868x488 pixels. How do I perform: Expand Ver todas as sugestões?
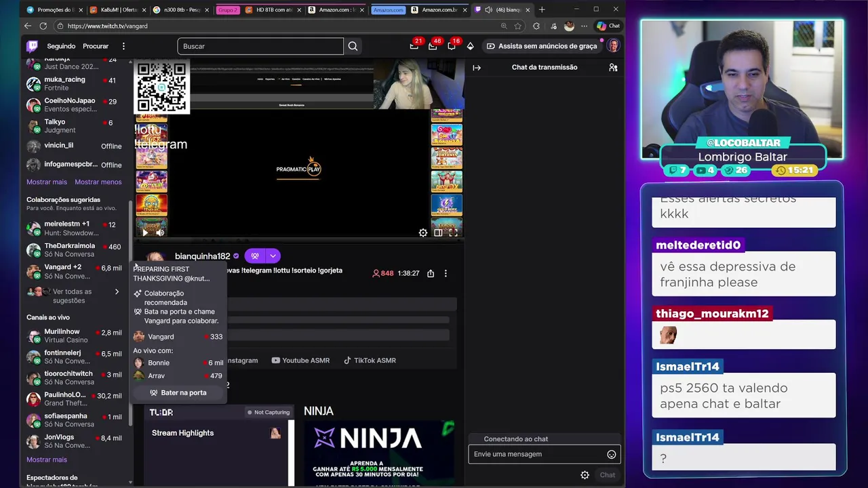pyautogui.click(x=74, y=296)
